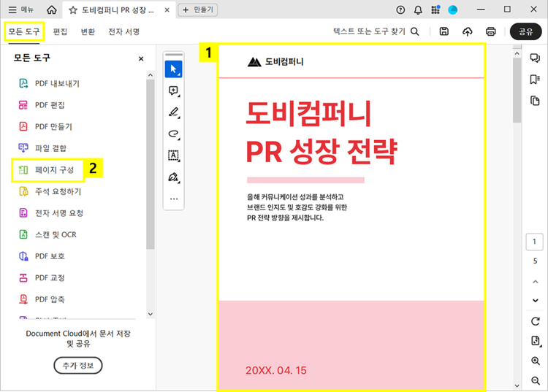
Task: Open the PDF 보호 tool
Action: pyautogui.click(x=41, y=256)
